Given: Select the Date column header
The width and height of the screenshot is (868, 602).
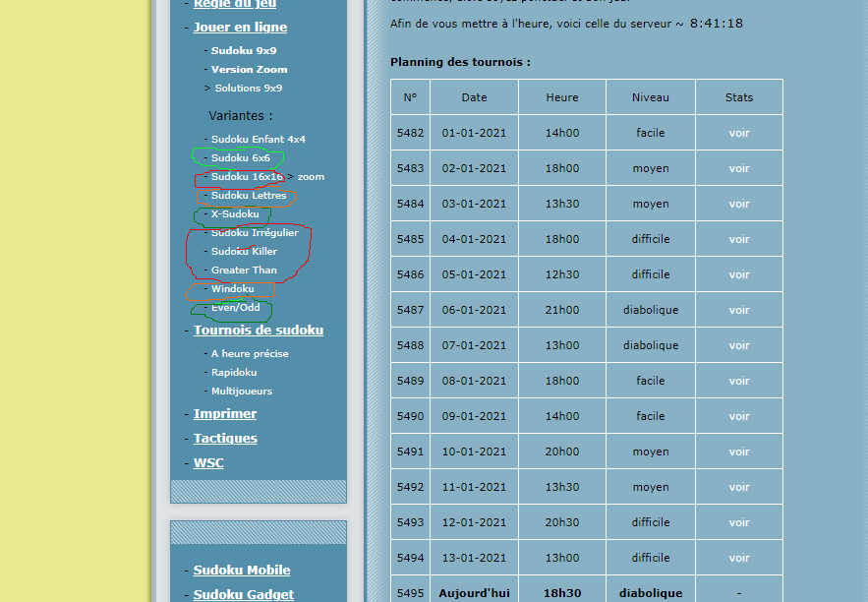Looking at the screenshot, I should coord(474,97).
